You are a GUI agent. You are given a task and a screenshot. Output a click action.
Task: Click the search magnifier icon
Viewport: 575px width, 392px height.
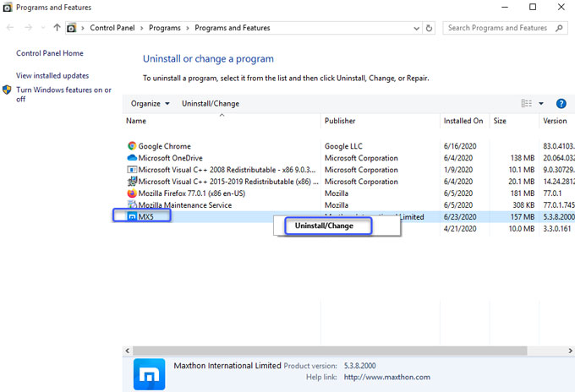pyautogui.click(x=559, y=28)
